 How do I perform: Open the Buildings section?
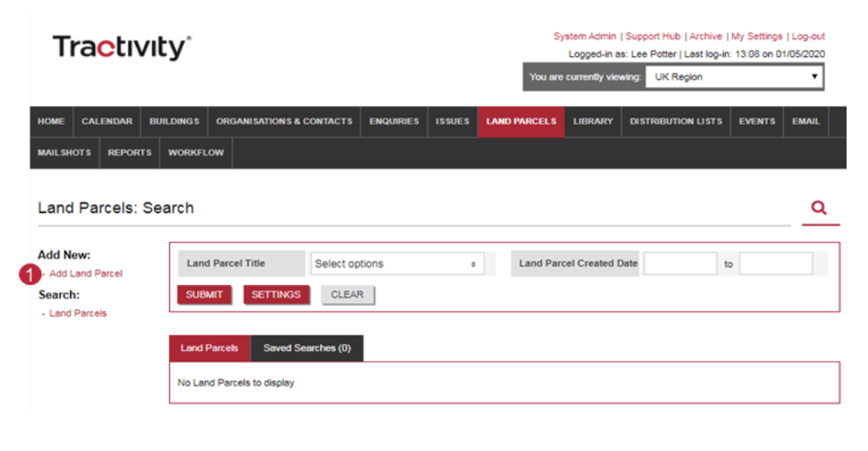pyautogui.click(x=174, y=121)
